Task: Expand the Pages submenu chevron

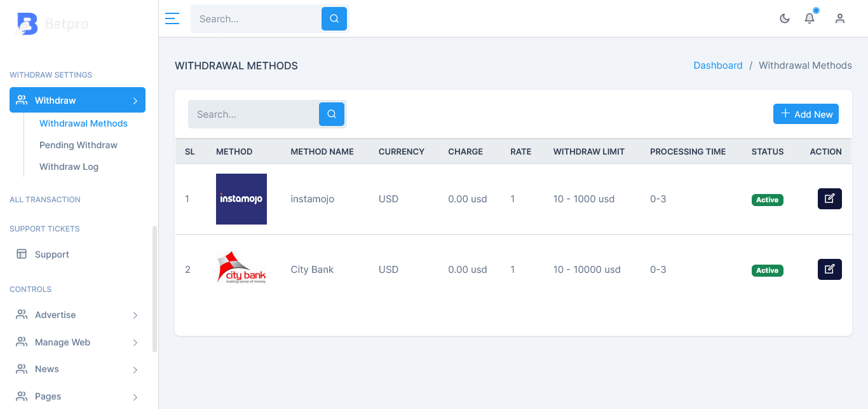Action: tap(135, 397)
